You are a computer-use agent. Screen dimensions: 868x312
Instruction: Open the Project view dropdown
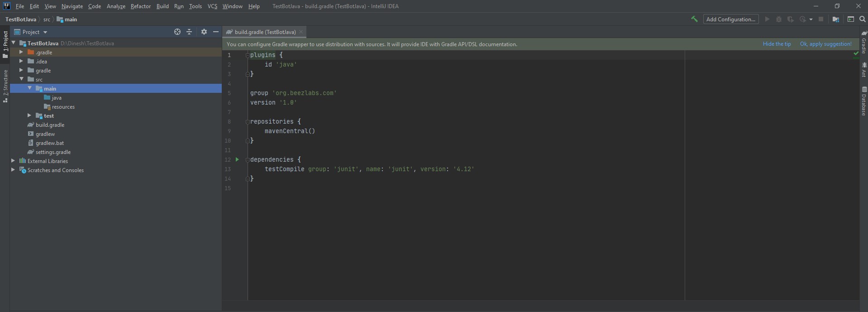(x=31, y=32)
